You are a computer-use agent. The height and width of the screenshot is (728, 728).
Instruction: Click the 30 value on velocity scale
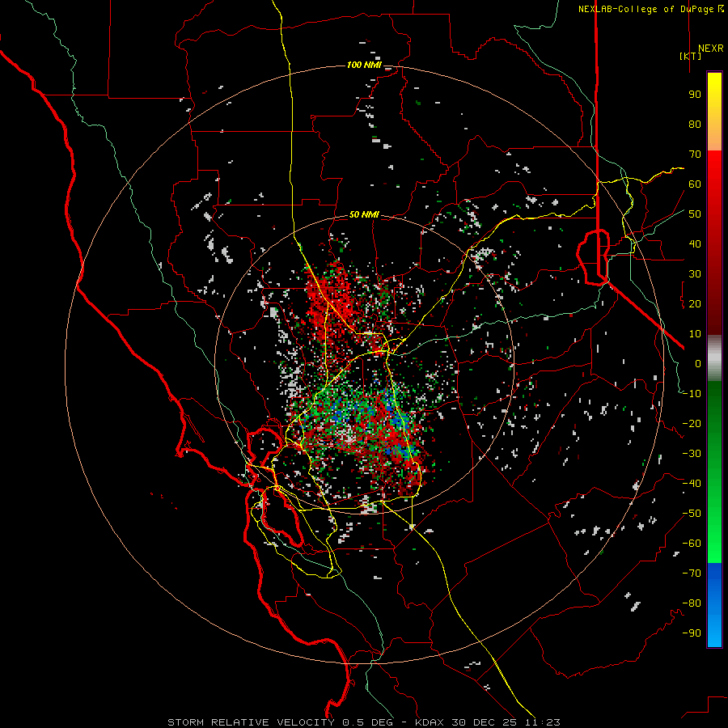[695, 274]
